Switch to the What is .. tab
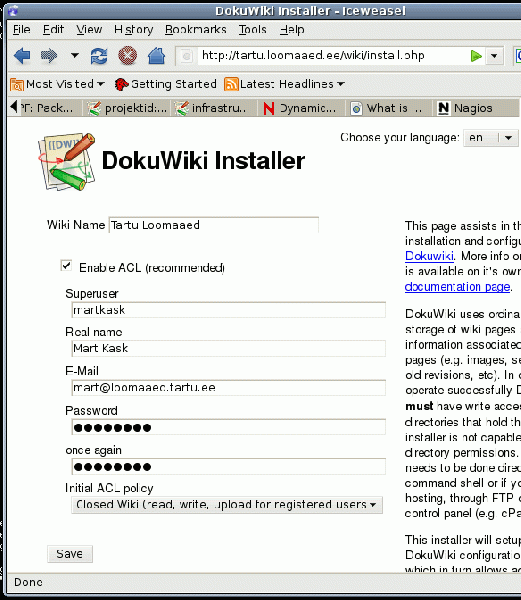 (388, 108)
